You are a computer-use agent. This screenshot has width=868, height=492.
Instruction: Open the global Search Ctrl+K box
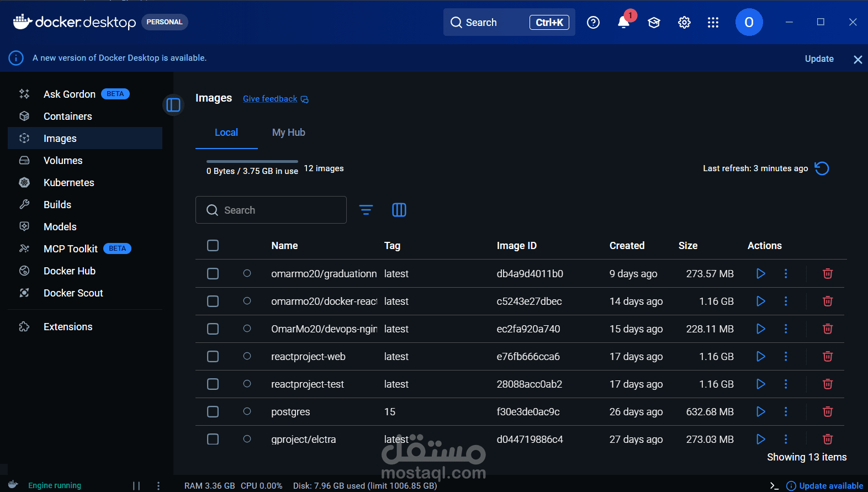coord(509,22)
